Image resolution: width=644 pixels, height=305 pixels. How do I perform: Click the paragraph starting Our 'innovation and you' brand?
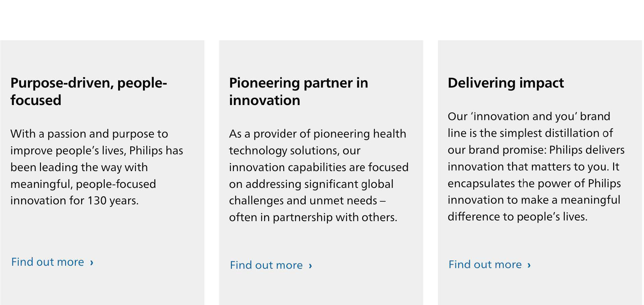[x=536, y=166]
